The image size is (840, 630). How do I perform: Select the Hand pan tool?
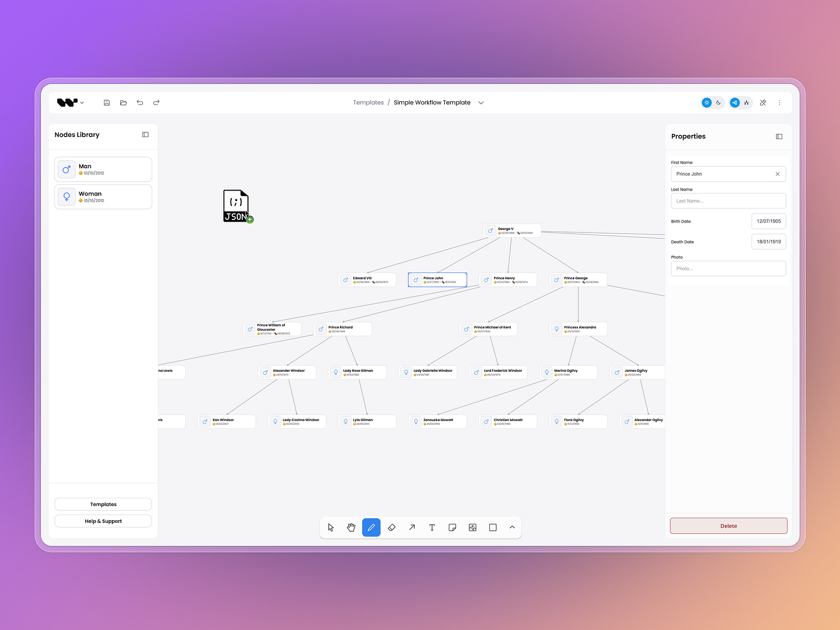tap(351, 527)
